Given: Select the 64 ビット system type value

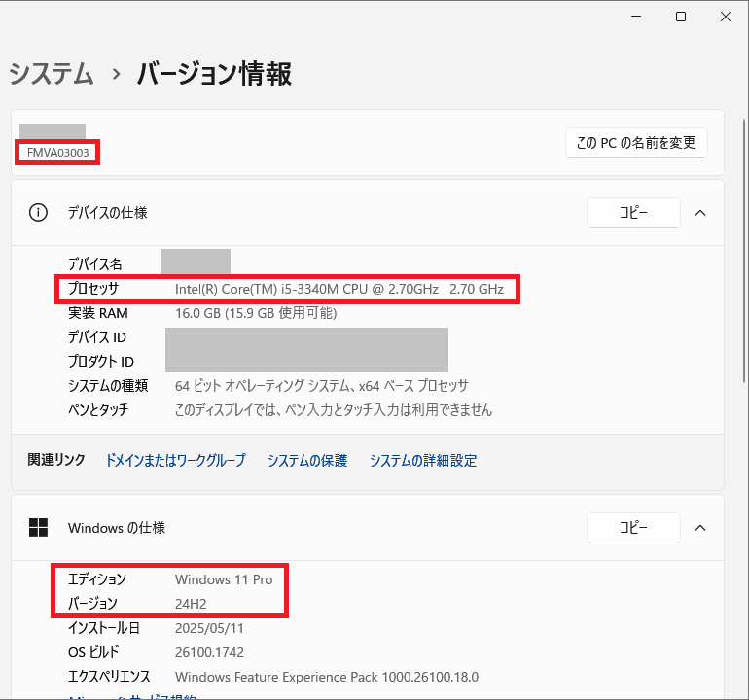Looking at the screenshot, I should 321,386.
